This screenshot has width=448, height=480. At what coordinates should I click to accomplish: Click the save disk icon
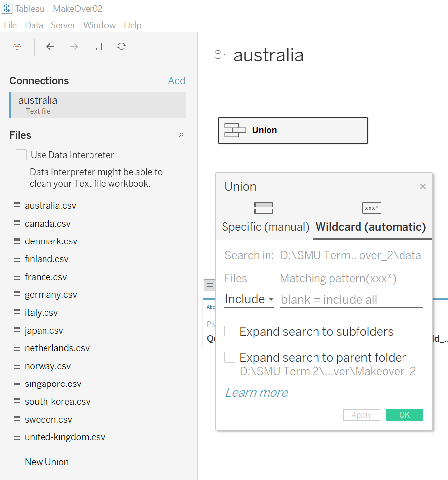98,47
